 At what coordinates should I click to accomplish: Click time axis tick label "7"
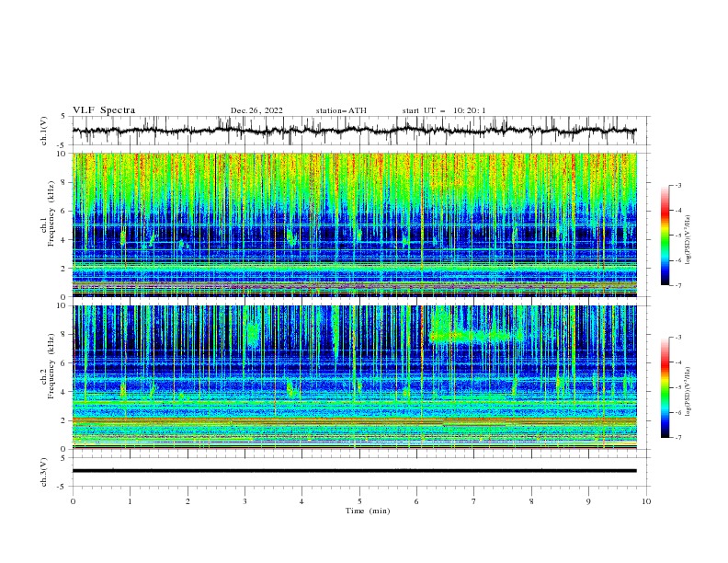pyautogui.click(x=474, y=501)
